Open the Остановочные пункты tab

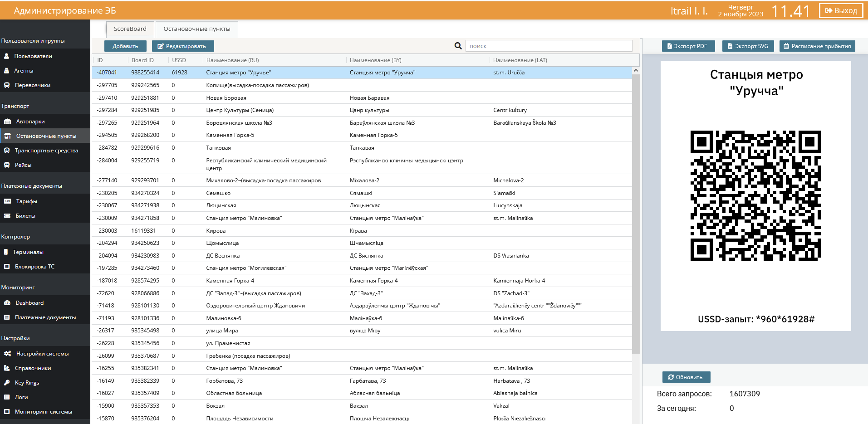pyautogui.click(x=197, y=29)
